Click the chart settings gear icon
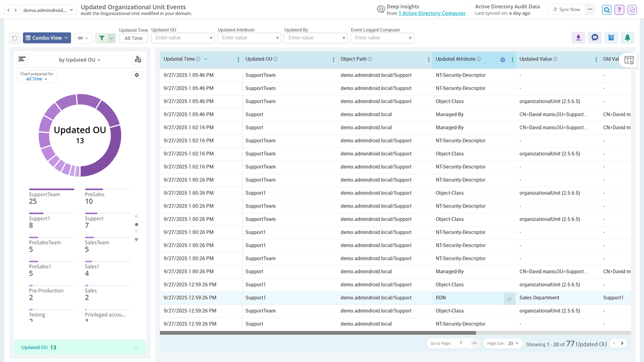This screenshot has height=362, width=644. [x=136, y=75]
